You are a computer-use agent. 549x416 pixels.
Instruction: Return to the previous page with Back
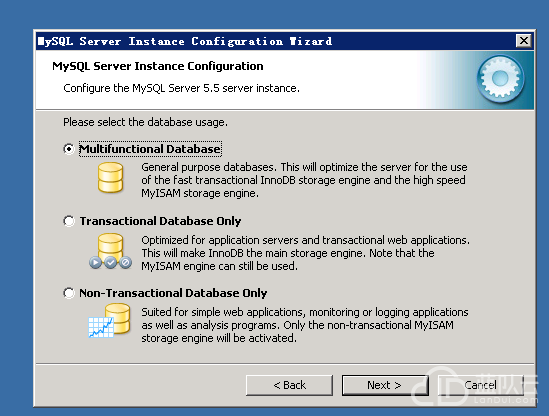[289, 386]
